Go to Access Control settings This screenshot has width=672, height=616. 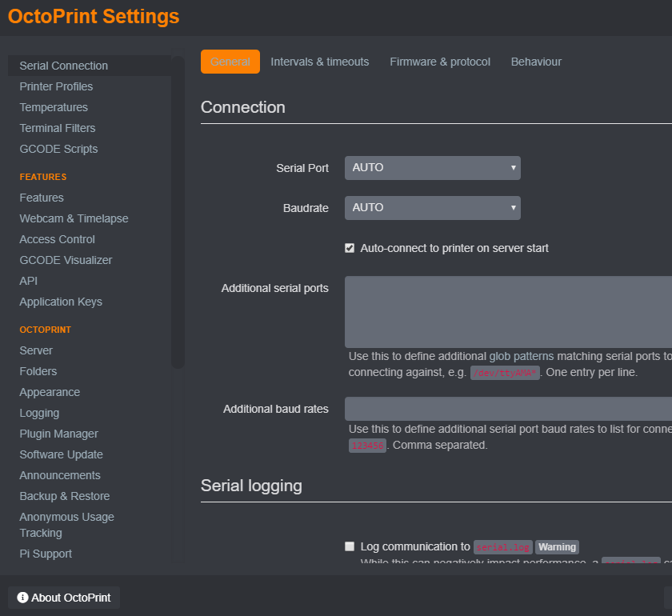pyautogui.click(x=57, y=239)
